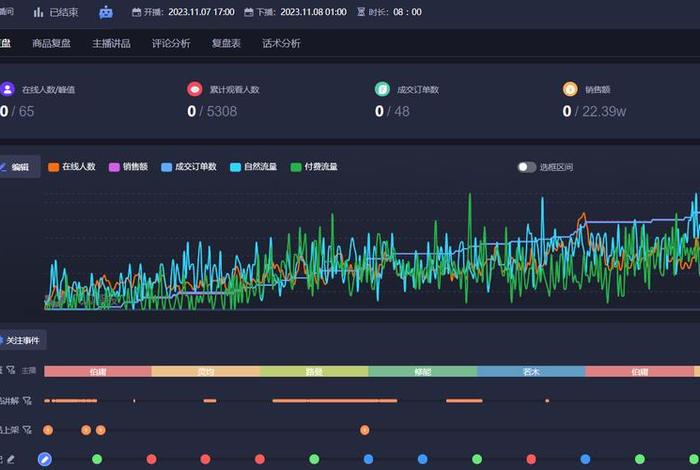This screenshot has height=470, width=700.
Task: Click the lone orange 上架 dot mid-timeline
Action: [365, 430]
